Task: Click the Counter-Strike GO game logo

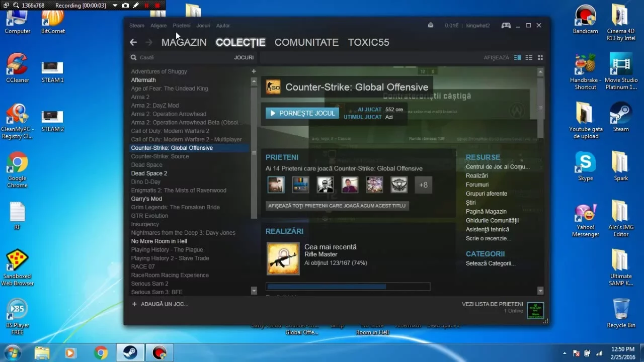Action: click(273, 87)
